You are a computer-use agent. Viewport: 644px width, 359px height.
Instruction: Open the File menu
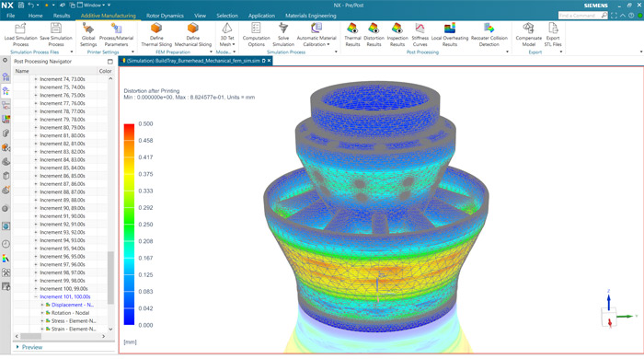point(11,16)
